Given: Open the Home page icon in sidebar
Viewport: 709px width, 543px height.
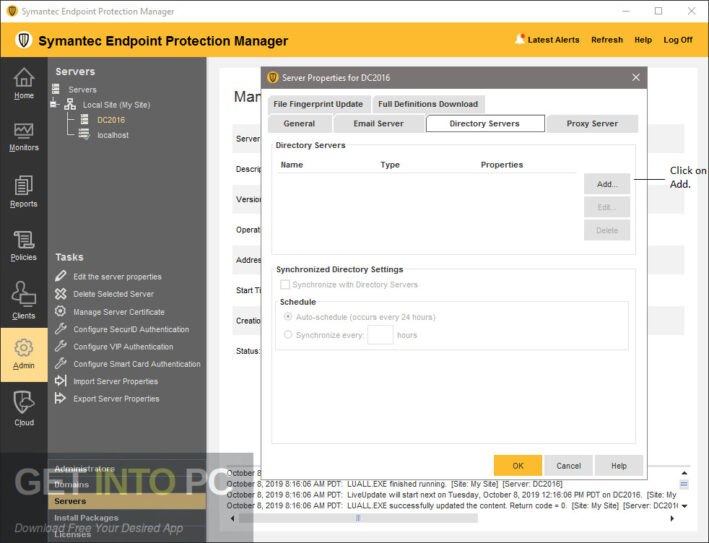Looking at the screenshot, I should (x=24, y=77).
